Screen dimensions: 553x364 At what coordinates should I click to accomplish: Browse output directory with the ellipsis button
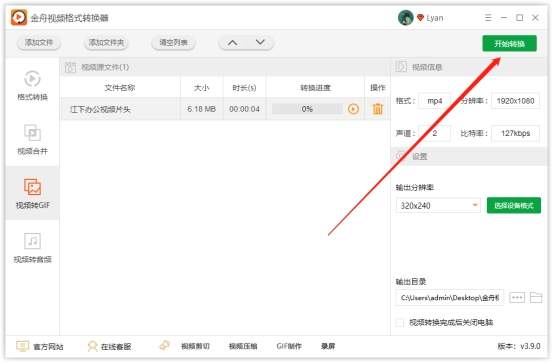coord(517,298)
